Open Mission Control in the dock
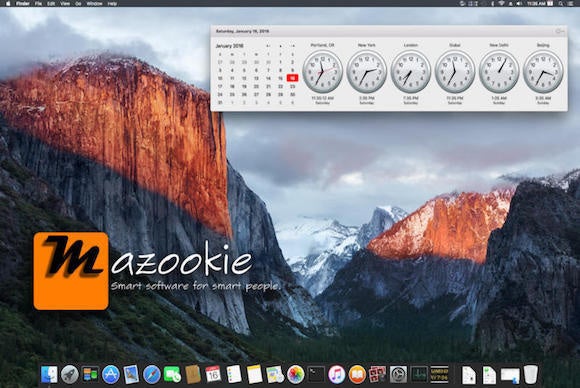 (90, 375)
